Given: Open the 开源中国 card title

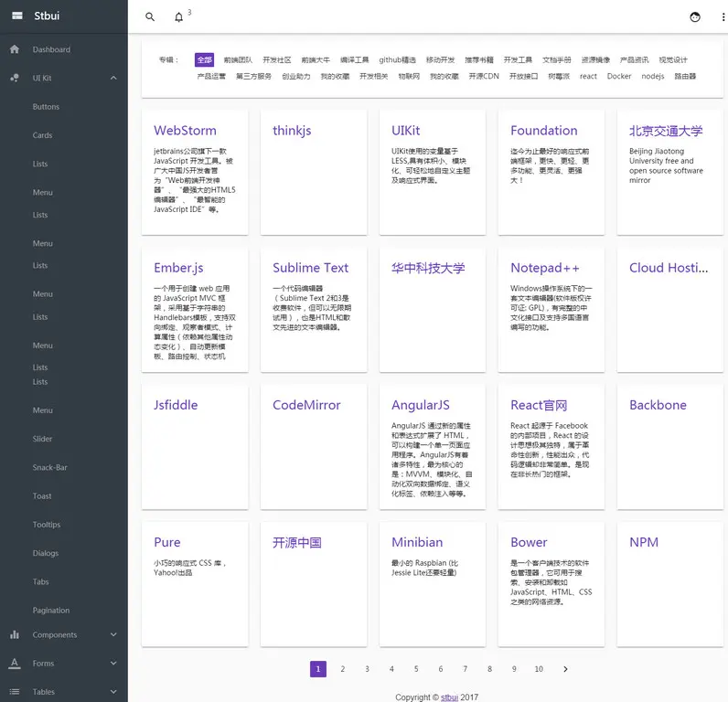Looking at the screenshot, I should click(x=296, y=542).
